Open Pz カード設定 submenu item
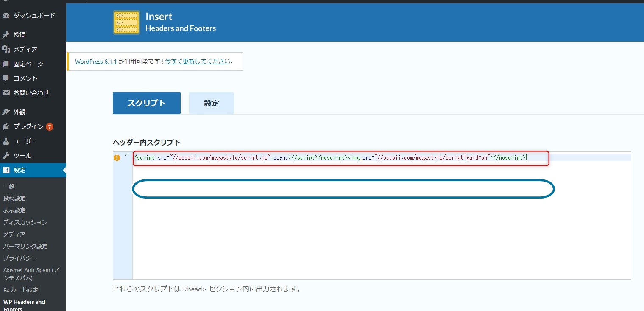This screenshot has height=311, width=644. pos(21,290)
